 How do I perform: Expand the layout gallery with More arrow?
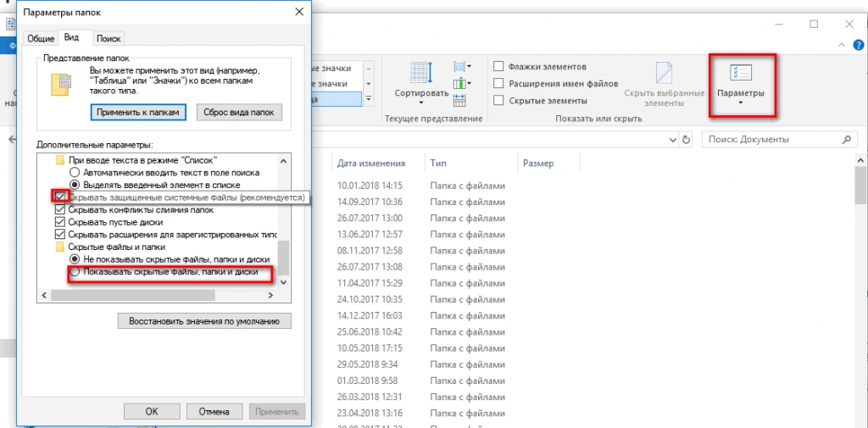pos(370,98)
